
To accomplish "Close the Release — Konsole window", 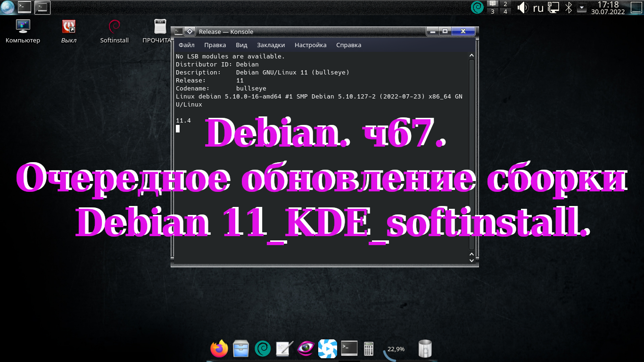I will pos(463,32).
